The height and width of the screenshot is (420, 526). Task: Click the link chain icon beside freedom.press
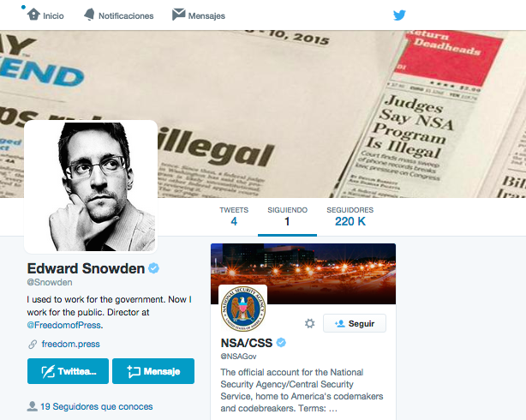[33, 344]
